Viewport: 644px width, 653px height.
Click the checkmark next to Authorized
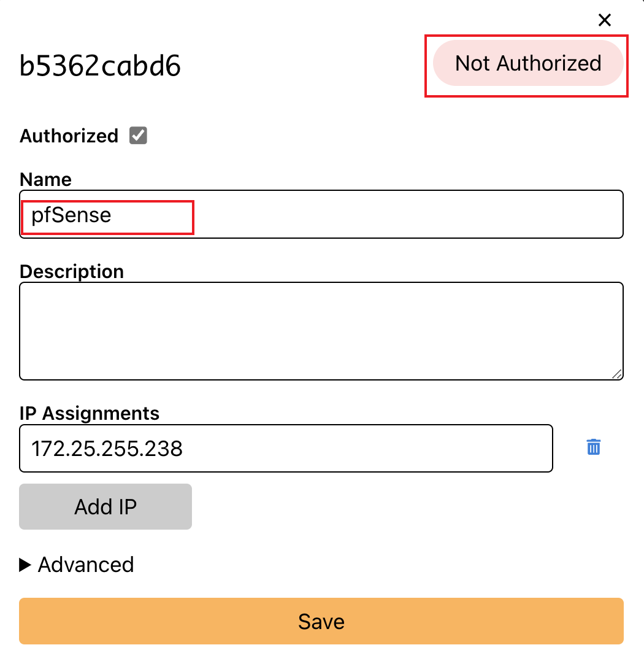point(138,136)
